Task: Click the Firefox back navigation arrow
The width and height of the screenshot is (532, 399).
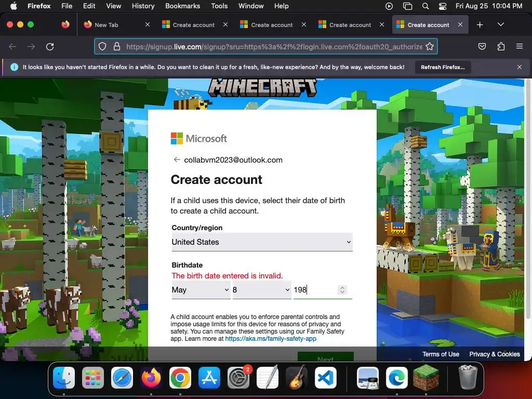Action: pyautogui.click(x=12, y=46)
